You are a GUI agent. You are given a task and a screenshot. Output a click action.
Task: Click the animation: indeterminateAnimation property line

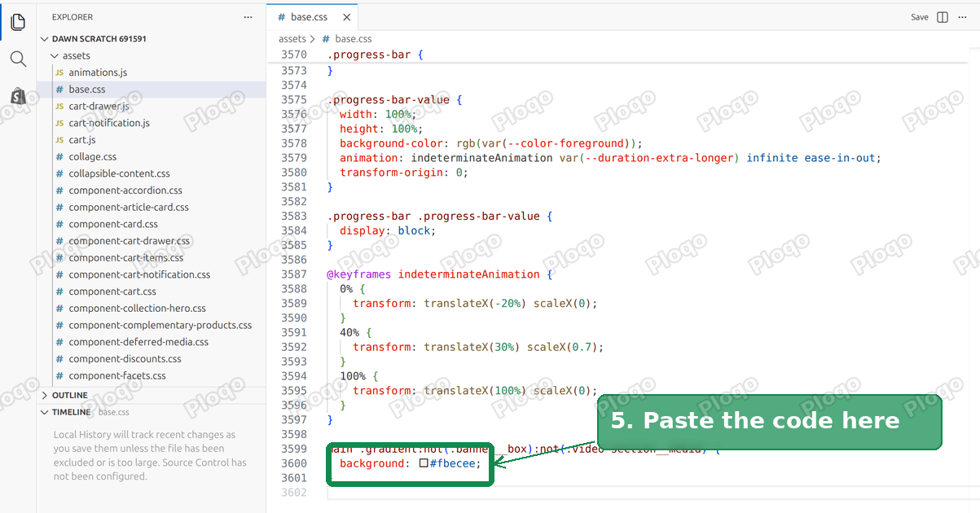610,158
